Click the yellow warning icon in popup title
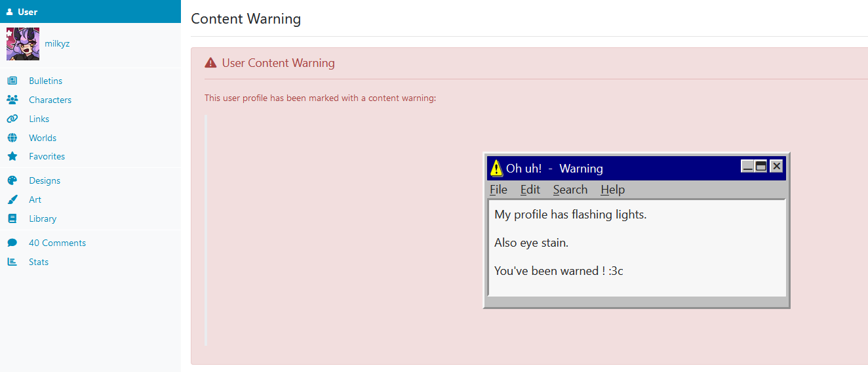Viewport: 868px width, 372px height. [x=497, y=169]
